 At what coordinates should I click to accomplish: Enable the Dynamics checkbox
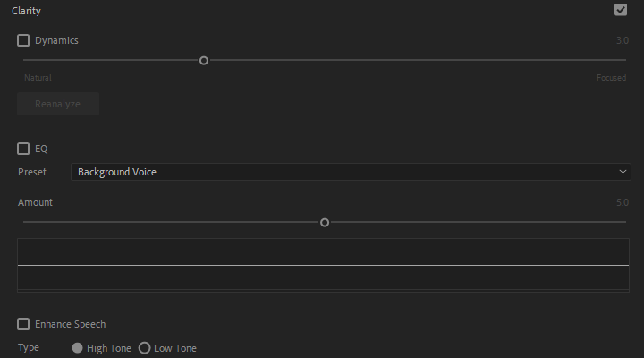23,40
